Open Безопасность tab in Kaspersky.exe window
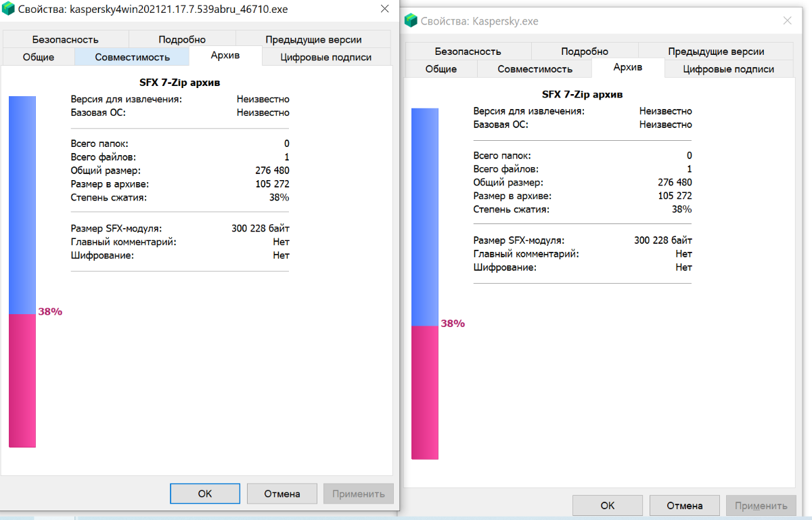 click(x=468, y=51)
